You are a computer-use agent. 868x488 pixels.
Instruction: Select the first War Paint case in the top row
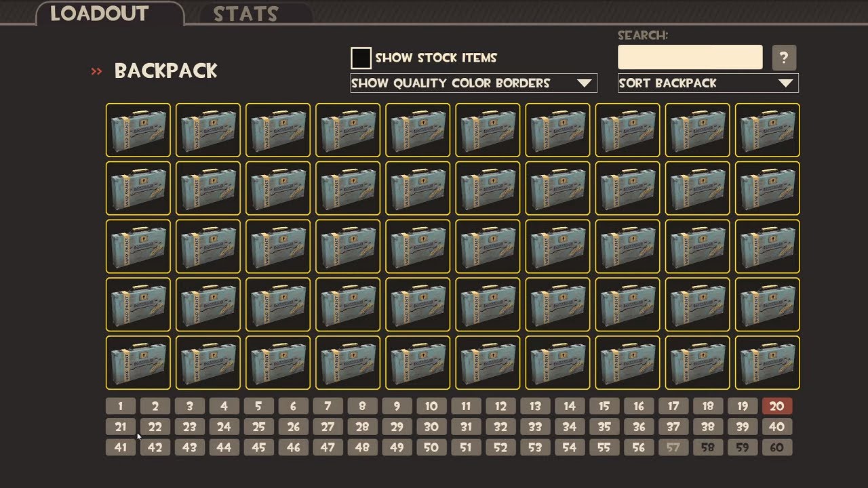138,130
